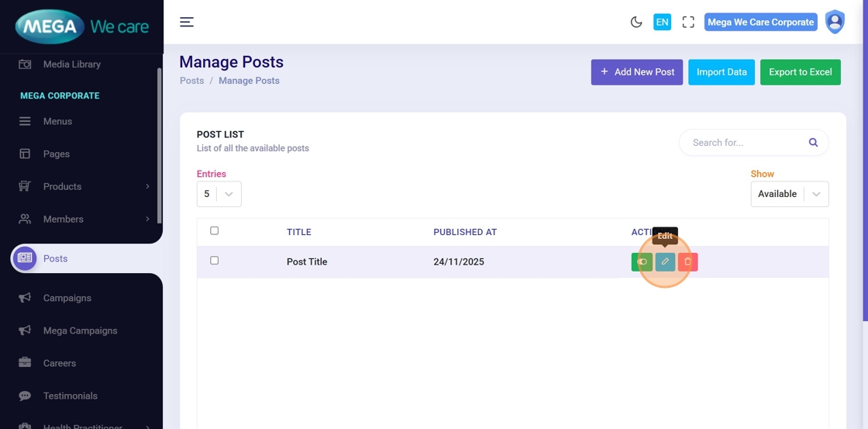Open the Entries count dropdown
Screen dimensions: 868x429
(x=219, y=194)
